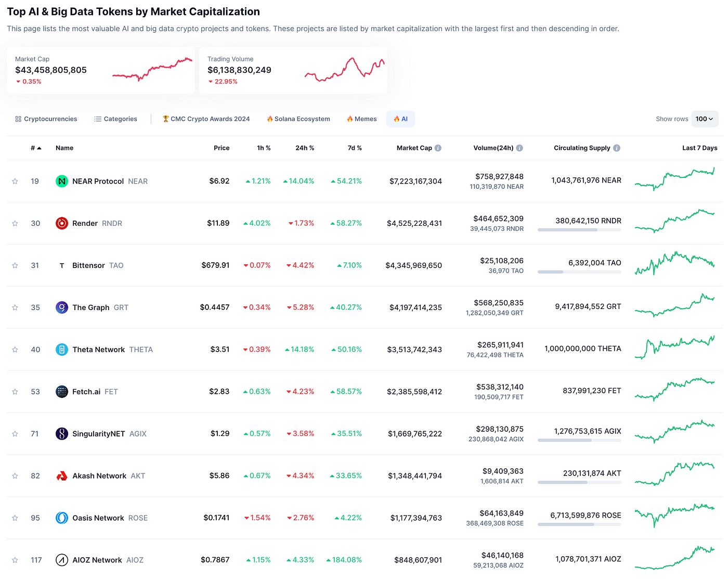Click the Market Cap sparkline card

101,70
